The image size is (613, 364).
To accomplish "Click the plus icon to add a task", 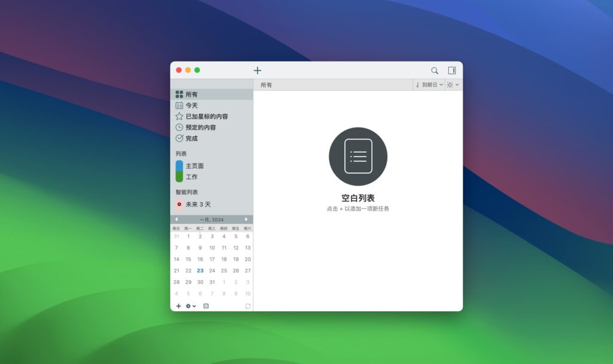I will tap(257, 70).
